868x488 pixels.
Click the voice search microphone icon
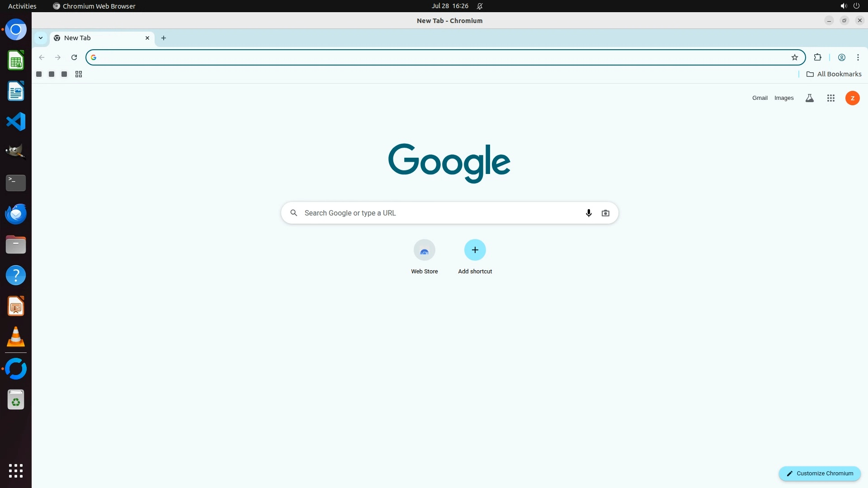(588, 213)
